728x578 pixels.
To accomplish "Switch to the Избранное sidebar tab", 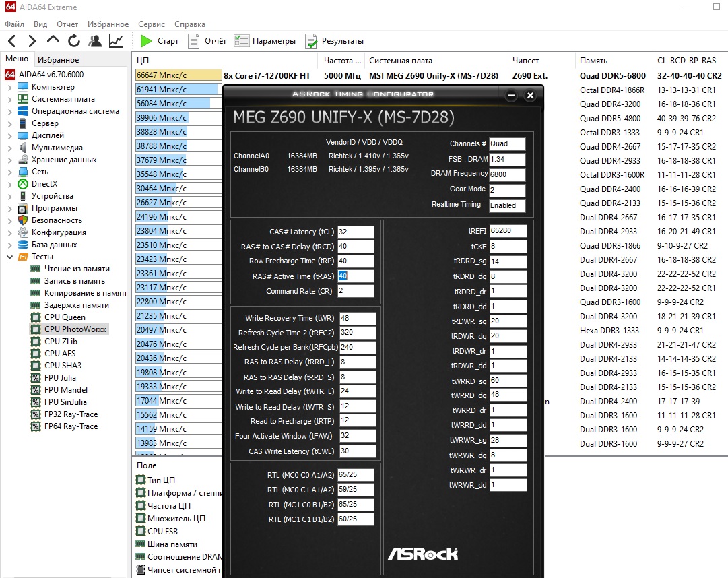I will (x=58, y=59).
